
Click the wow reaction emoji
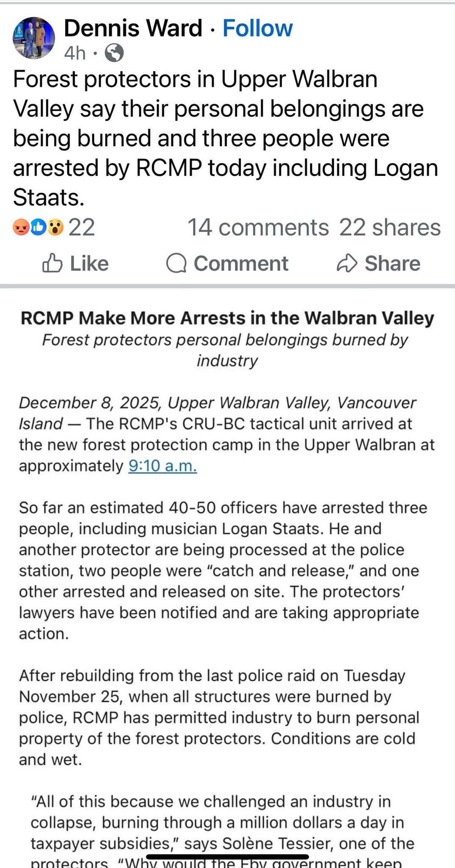click(55, 227)
